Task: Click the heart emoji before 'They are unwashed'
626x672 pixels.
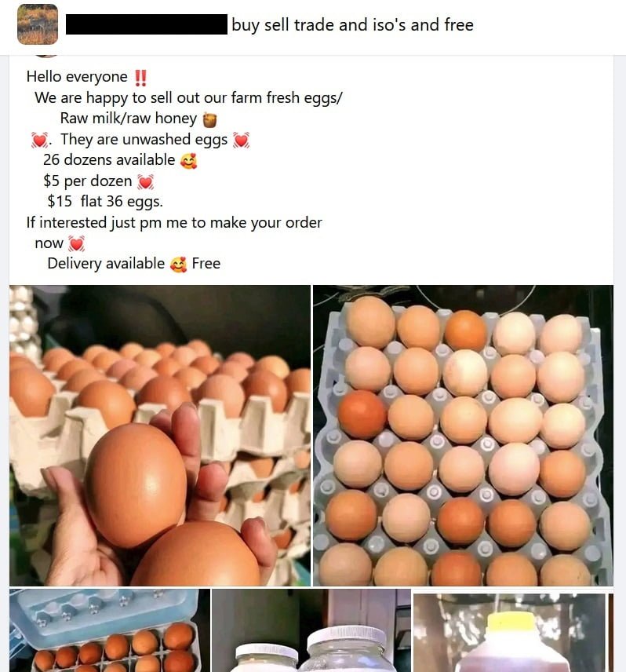Action: [39, 140]
